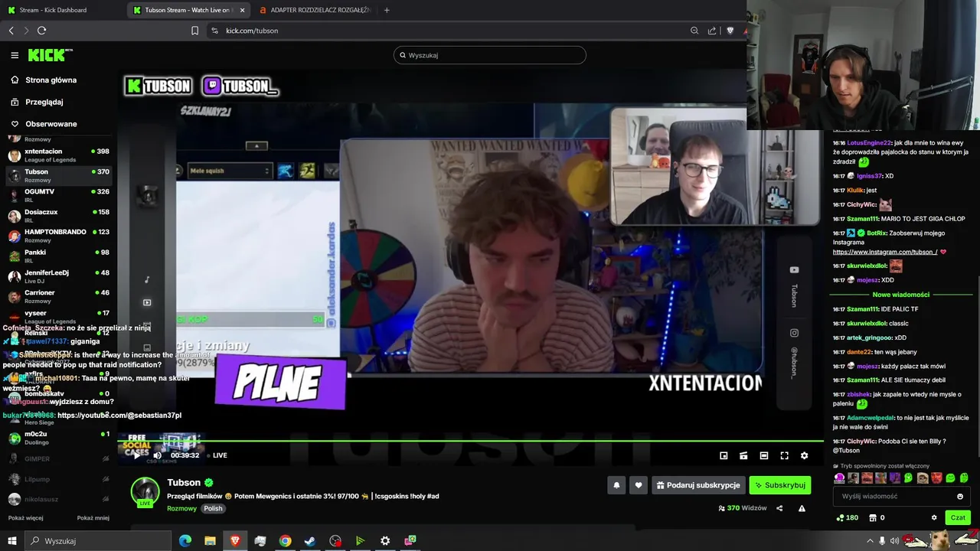Toggle fullscreen on the player

pos(784,455)
